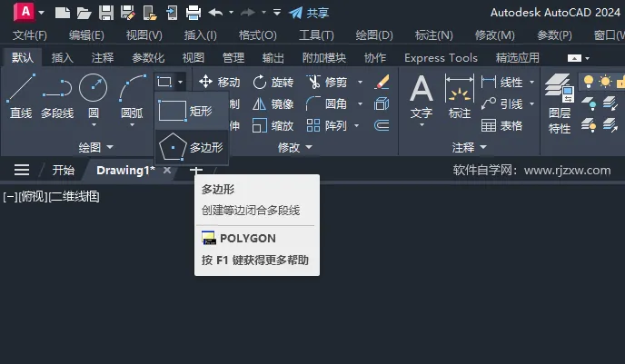Click the Array (阵列) tool
The image size is (625, 364).
[327, 126]
